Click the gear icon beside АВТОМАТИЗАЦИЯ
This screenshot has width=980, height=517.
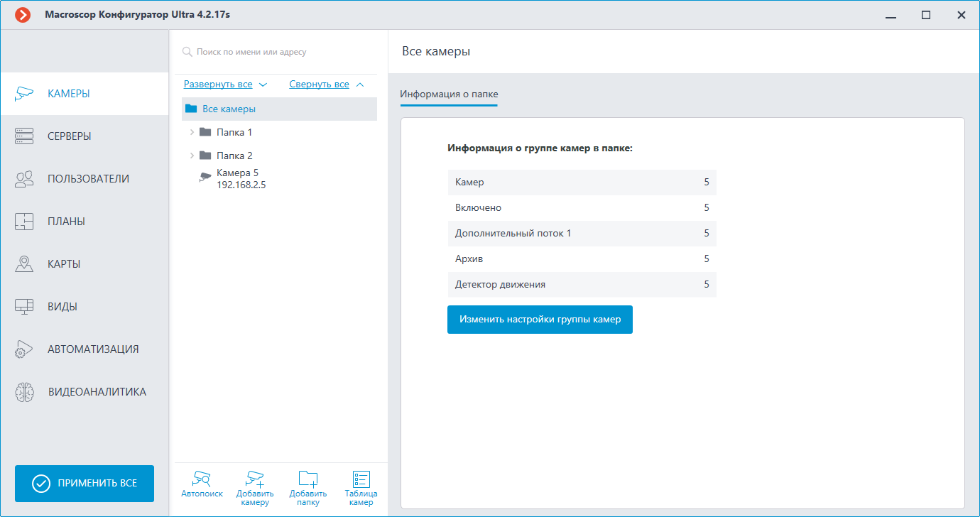click(24, 349)
